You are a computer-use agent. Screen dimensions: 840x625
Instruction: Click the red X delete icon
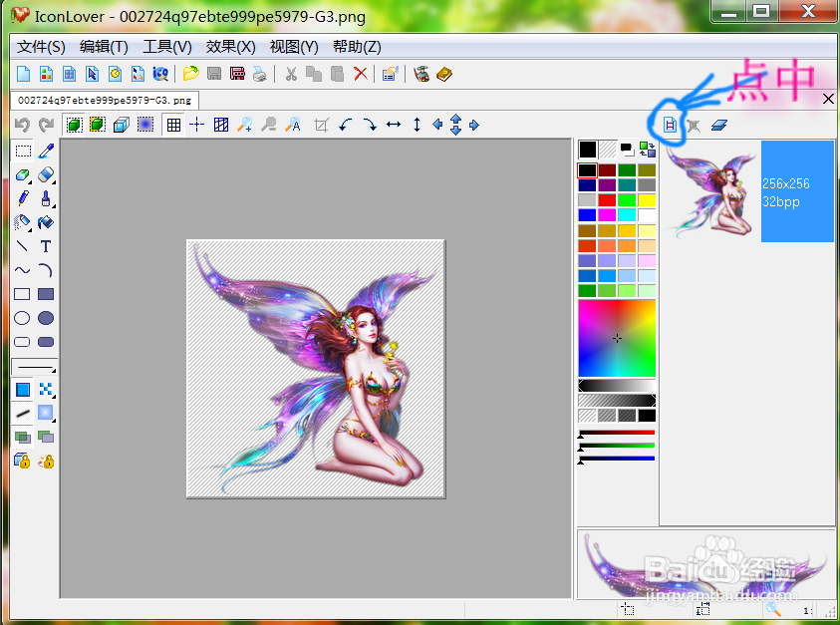(x=361, y=74)
